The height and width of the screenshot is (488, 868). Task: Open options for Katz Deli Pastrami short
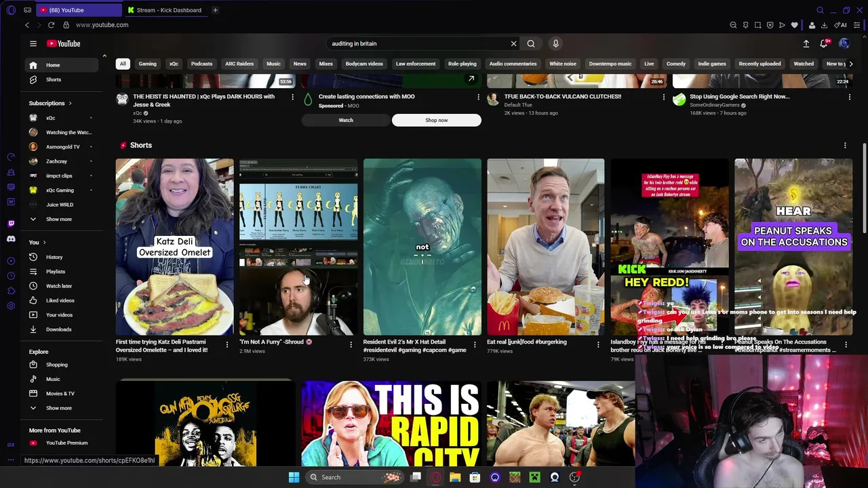[x=226, y=345]
